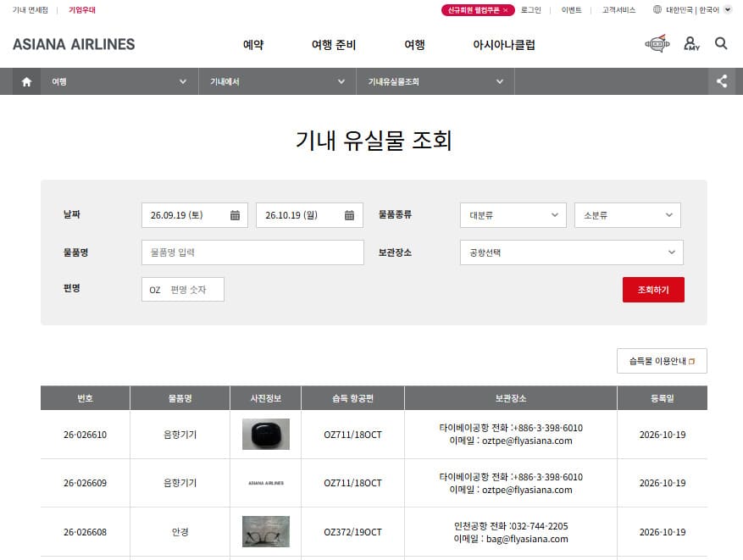Expand the 기내에서 breadcrumb dropdown
This screenshot has width=743, height=560.
[x=277, y=81]
